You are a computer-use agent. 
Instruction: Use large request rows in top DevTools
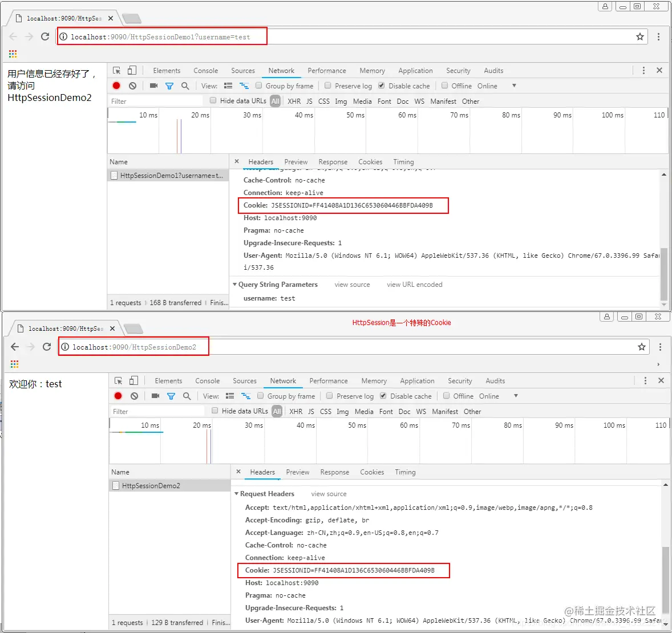pos(228,86)
